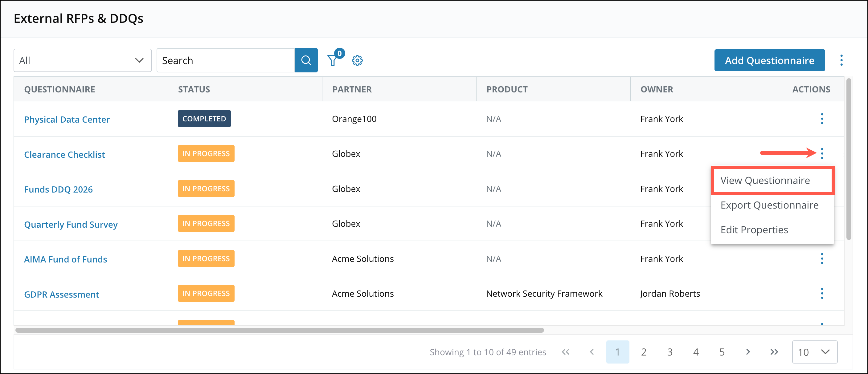868x374 pixels.
Task: Jump to the last page arrow
Action: tap(774, 352)
